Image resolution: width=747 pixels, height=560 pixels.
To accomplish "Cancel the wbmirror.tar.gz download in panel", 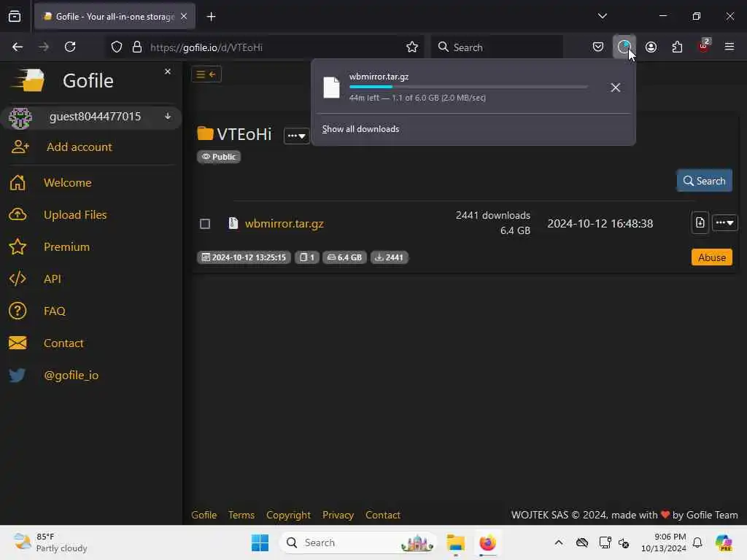I will [x=615, y=87].
